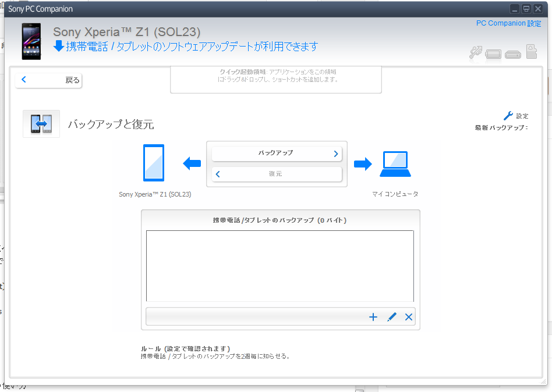This screenshot has height=392, width=552.
Task: Click the disk drive status icon
Action: pyautogui.click(x=513, y=55)
